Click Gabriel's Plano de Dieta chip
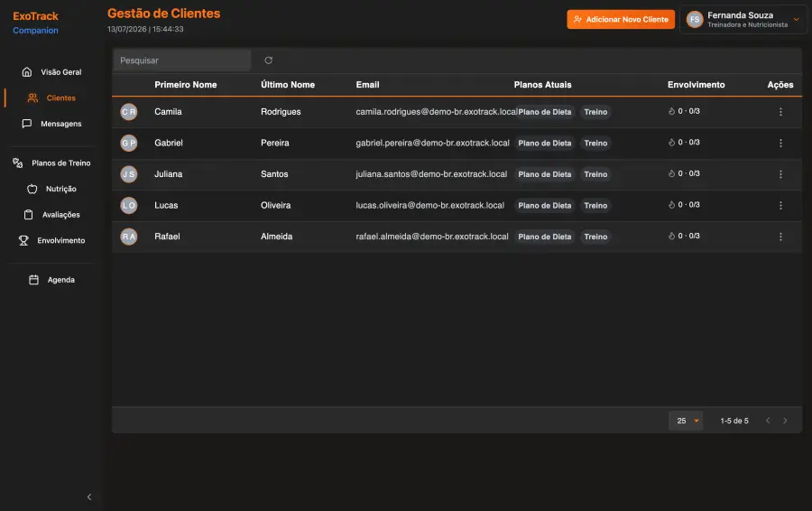This screenshot has height=511, width=812. tap(544, 143)
